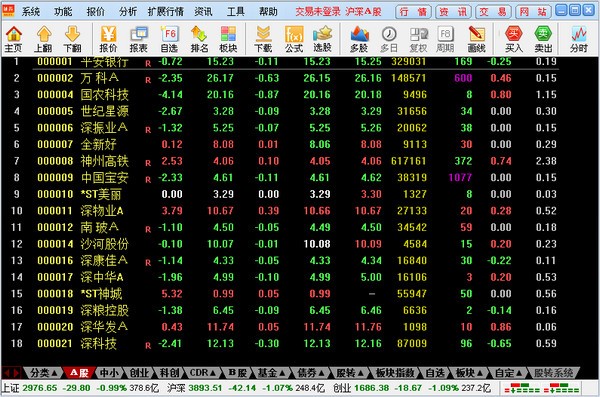This screenshot has width=600, height=397.
Task: Launch the 选股 stock picker icon
Action: 322,39
